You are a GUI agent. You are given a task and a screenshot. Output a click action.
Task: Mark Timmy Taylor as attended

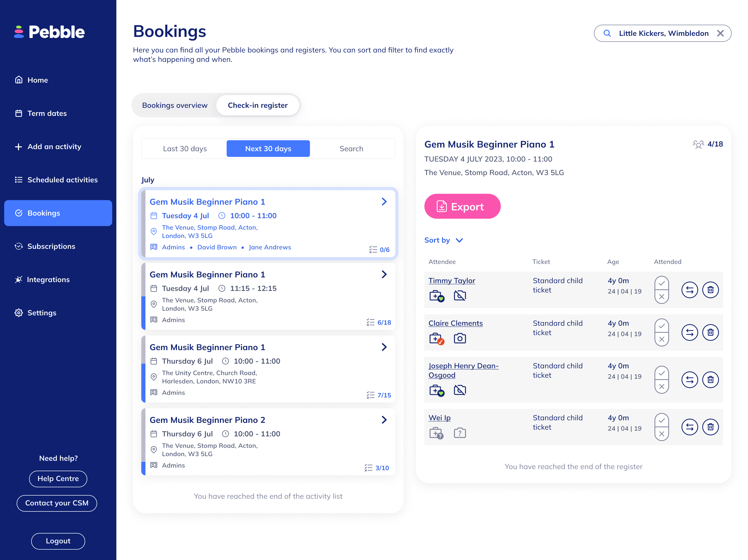662,283
